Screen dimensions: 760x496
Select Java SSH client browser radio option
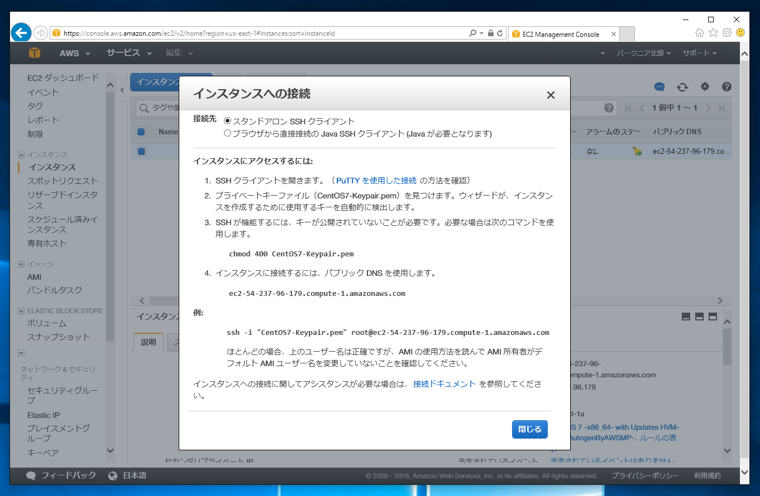pyautogui.click(x=227, y=133)
